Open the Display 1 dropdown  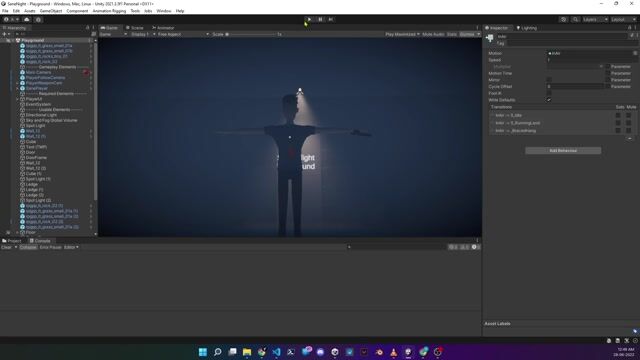tap(142, 34)
